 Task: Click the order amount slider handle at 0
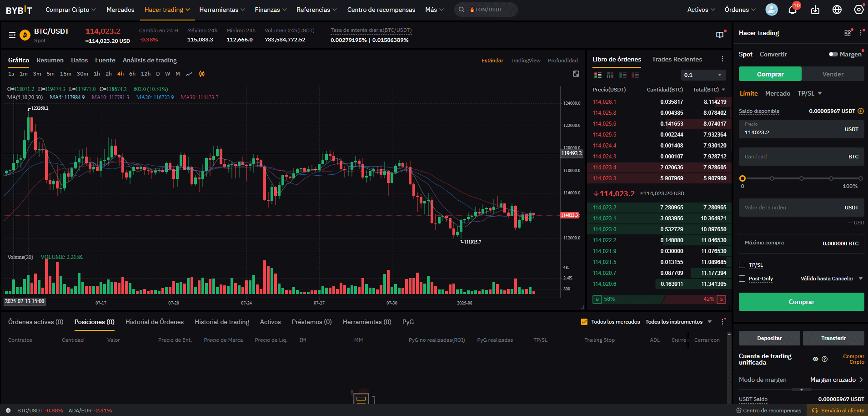point(743,178)
